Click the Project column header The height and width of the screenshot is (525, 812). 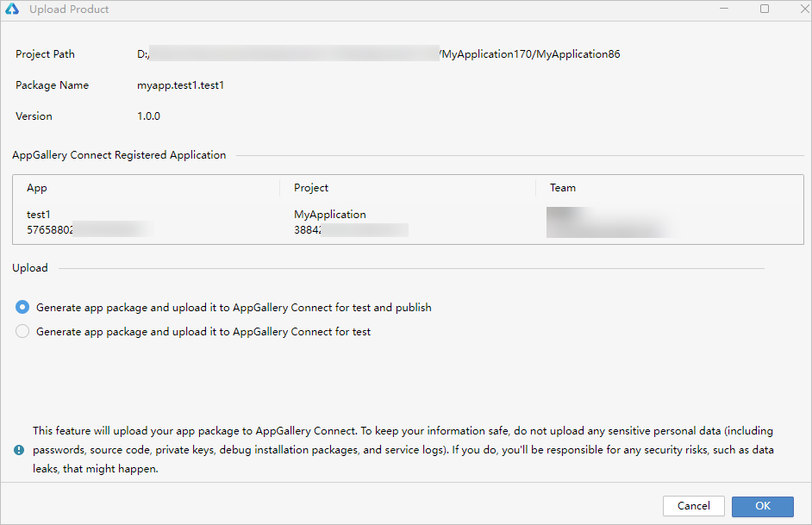(x=311, y=187)
